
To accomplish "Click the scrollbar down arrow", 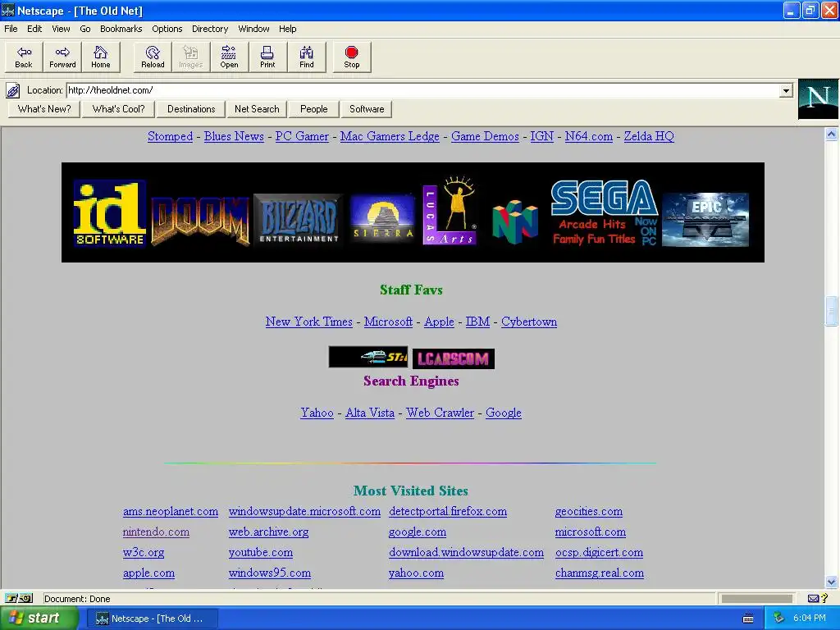I will pyautogui.click(x=831, y=582).
